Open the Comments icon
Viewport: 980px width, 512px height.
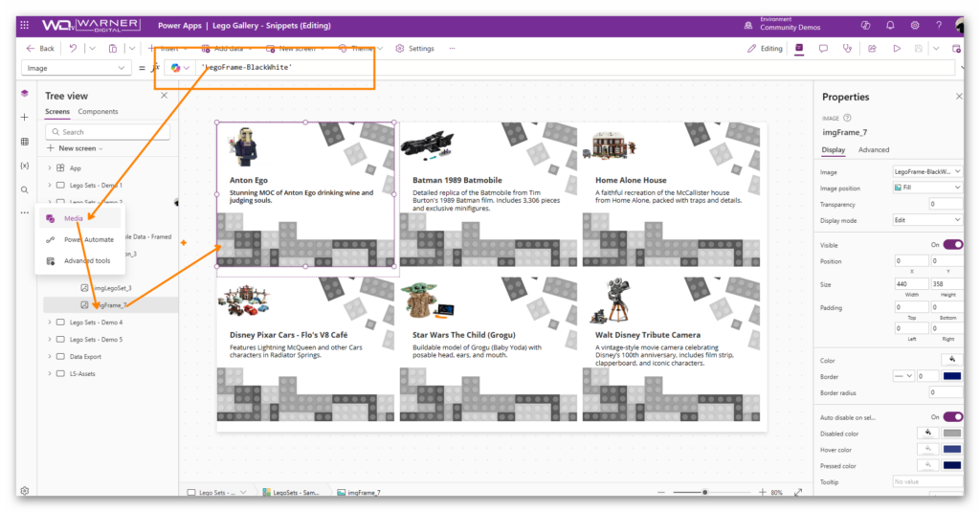pyautogui.click(x=823, y=48)
